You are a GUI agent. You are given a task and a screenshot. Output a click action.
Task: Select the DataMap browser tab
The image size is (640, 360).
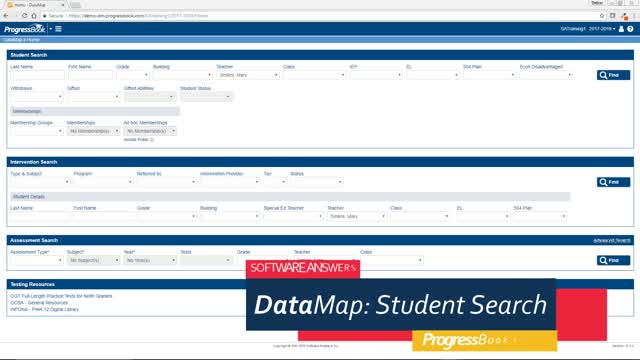pos(35,5)
